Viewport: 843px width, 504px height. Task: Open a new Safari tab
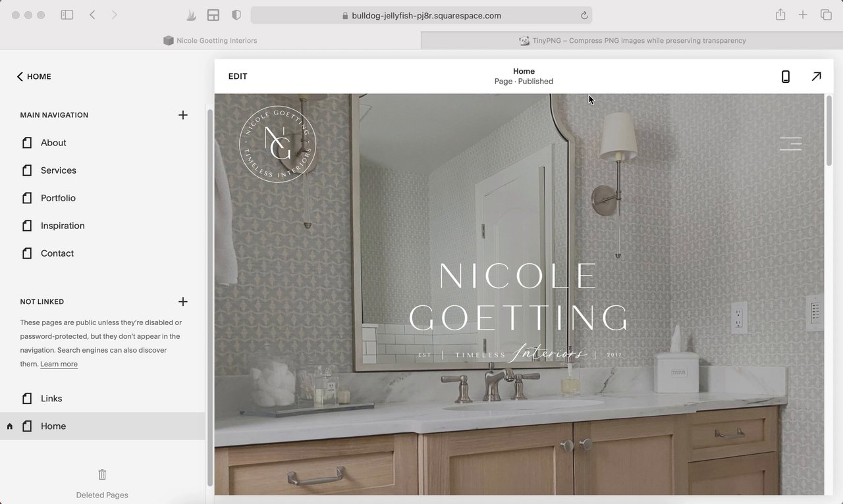coord(803,15)
